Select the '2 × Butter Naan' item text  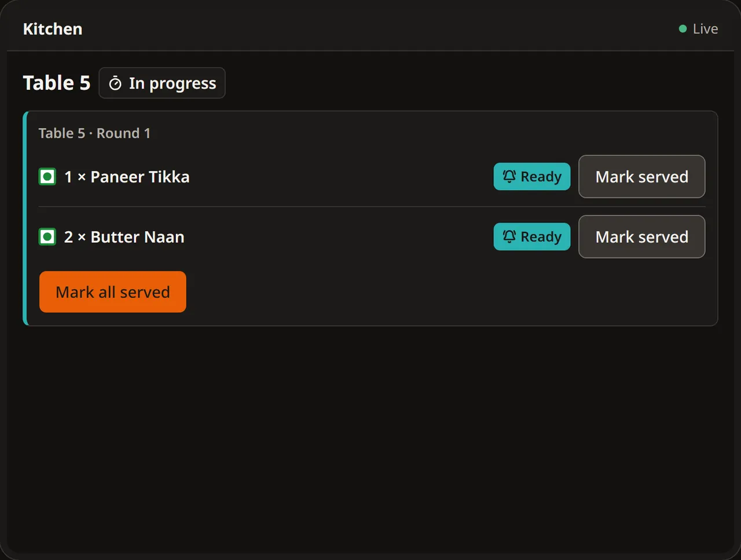(x=124, y=237)
